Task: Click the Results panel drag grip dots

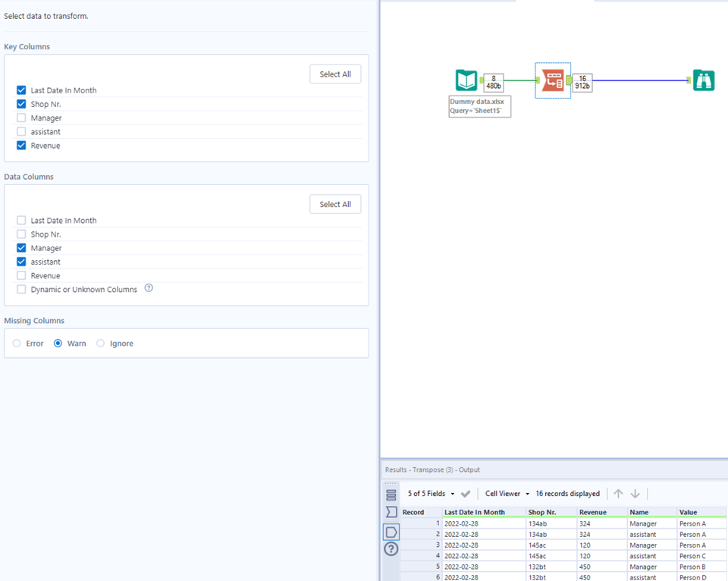Action: [391, 483]
